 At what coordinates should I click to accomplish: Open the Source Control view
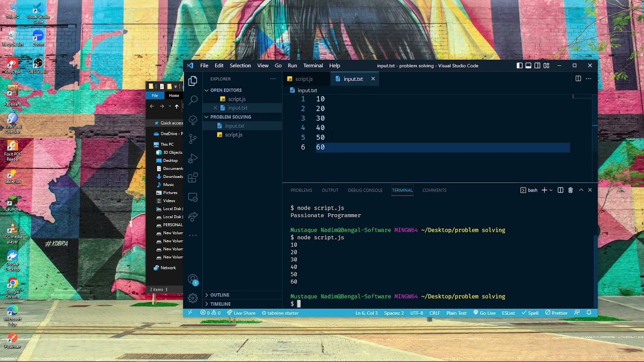point(193,139)
